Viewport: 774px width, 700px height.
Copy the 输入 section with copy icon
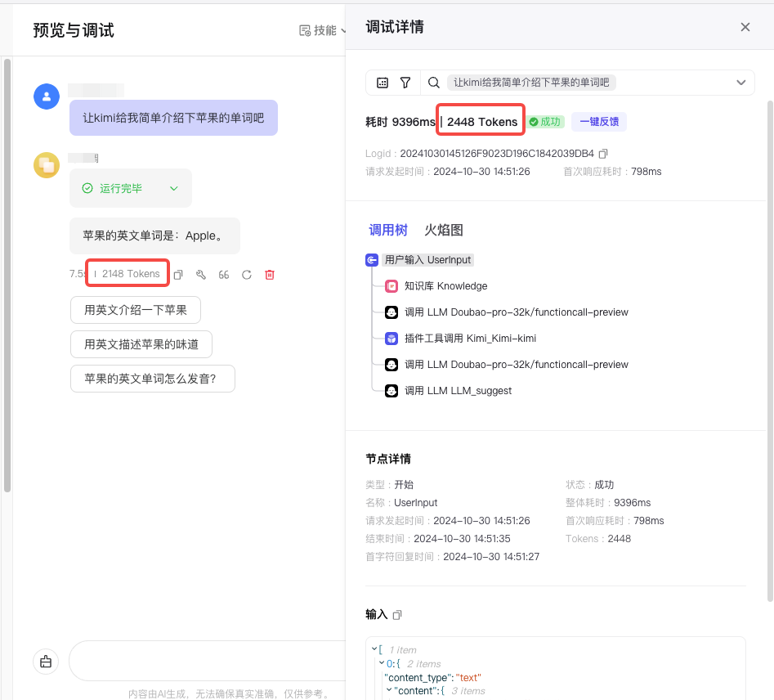click(397, 614)
